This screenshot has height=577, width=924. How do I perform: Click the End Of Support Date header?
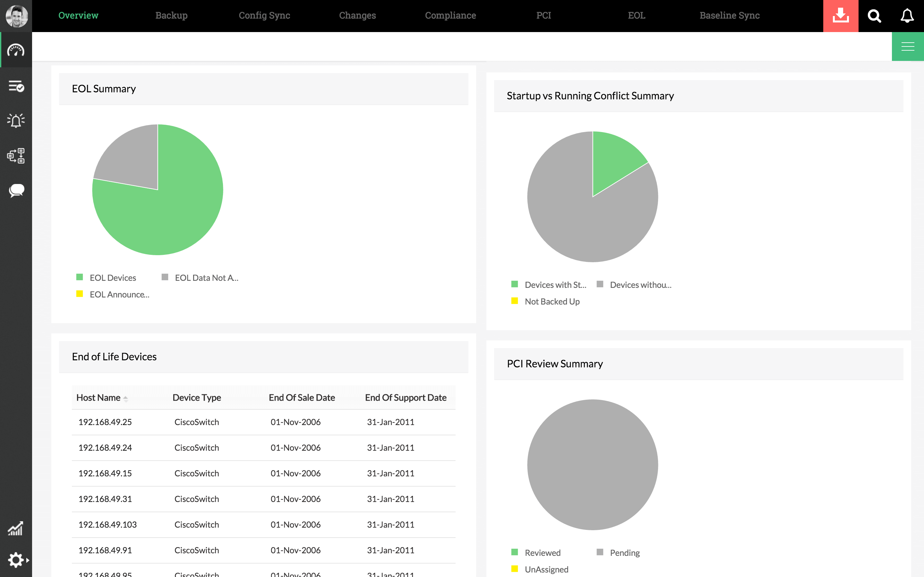point(406,397)
